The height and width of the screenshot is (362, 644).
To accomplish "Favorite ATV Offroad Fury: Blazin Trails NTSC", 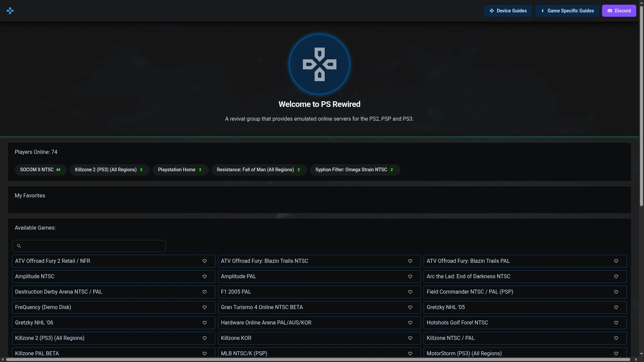I will pyautogui.click(x=410, y=261).
